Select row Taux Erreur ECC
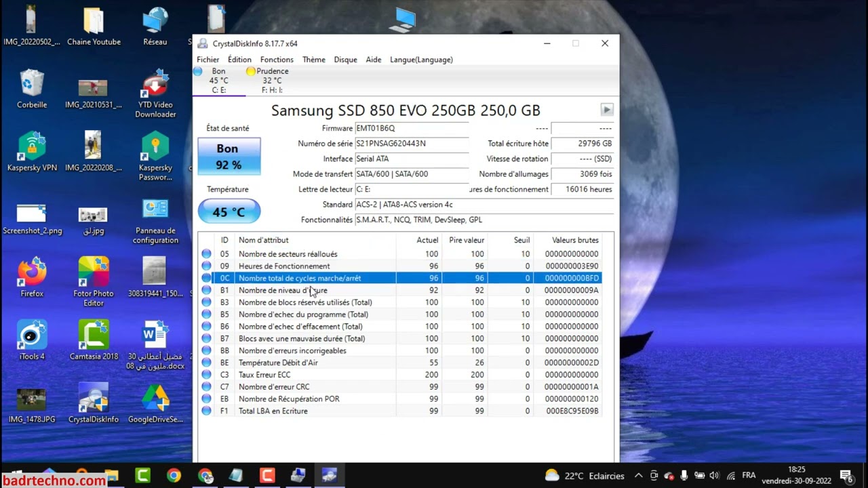The height and width of the screenshot is (488, 868). (x=400, y=375)
